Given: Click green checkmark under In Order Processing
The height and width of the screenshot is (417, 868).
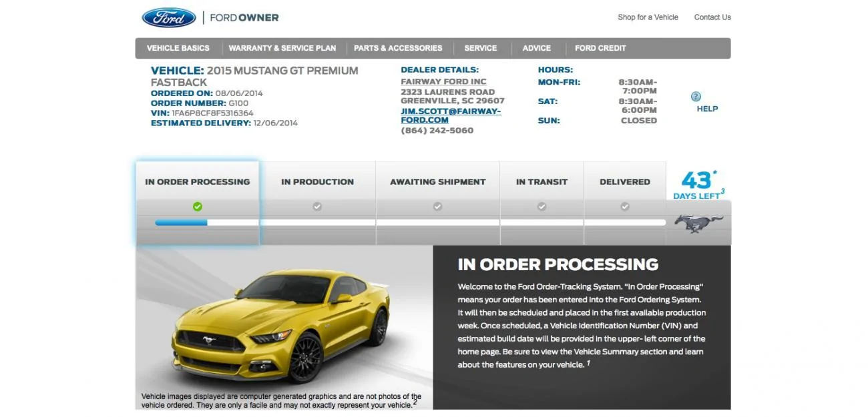Looking at the screenshot, I should 197,207.
